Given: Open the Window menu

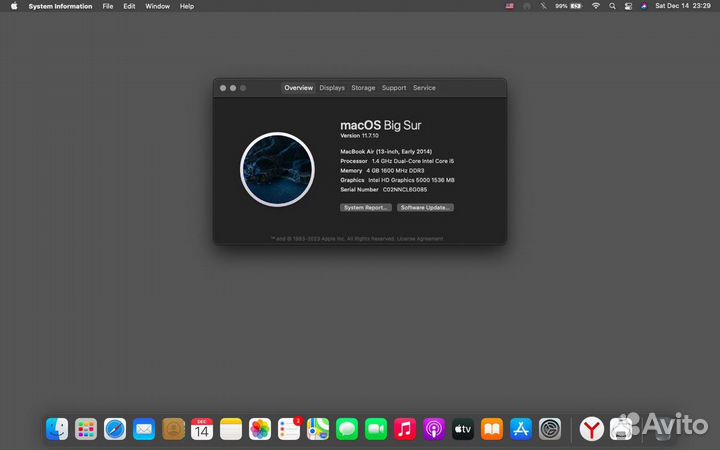Looking at the screenshot, I should [x=158, y=6].
